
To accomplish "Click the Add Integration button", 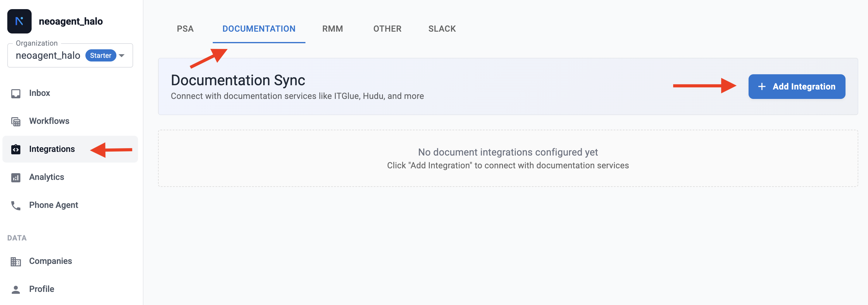I will point(797,86).
